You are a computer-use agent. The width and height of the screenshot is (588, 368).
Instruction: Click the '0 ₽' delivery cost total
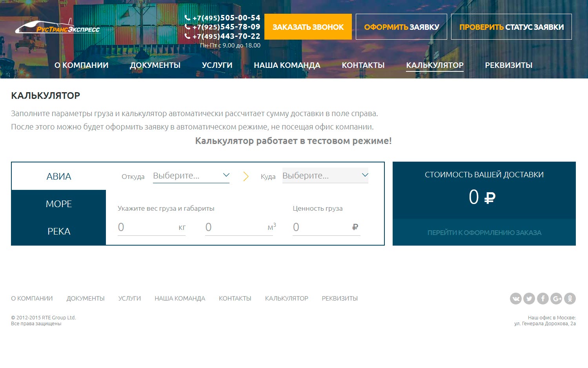pyautogui.click(x=482, y=197)
